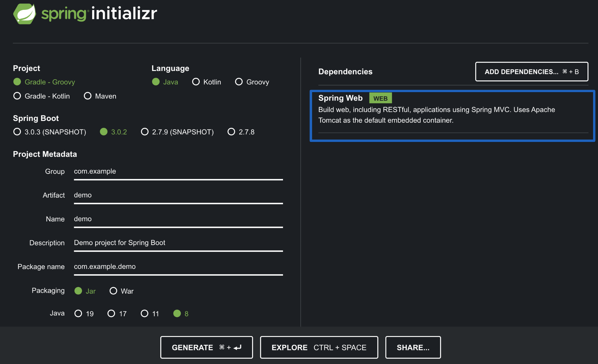Edit the Description field
Viewport: 598px width, 364px height.
click(178, 243)
